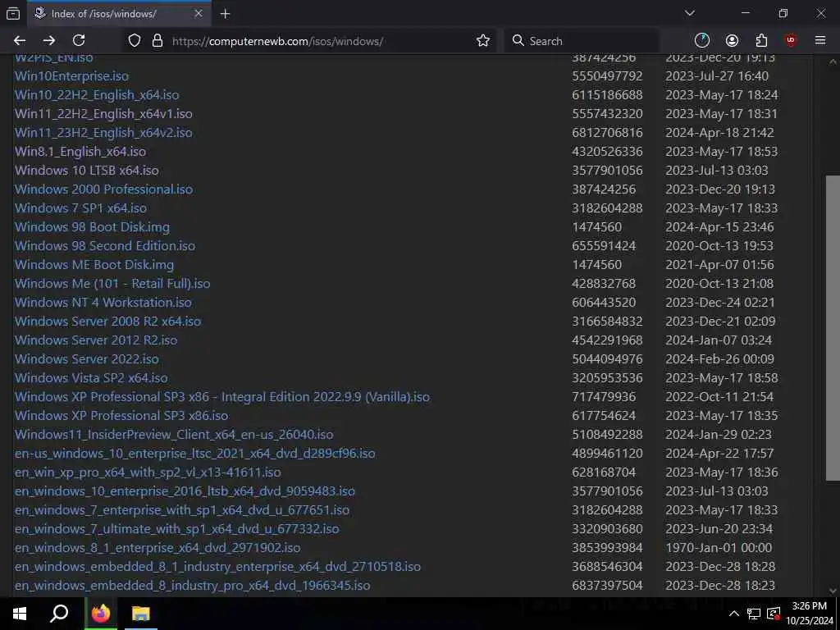The width and height of the screenshot is (840, 630).
Task: Download Windows Server 2012 R2.iso
Action: pyautogui.click(x=96, y=340)
